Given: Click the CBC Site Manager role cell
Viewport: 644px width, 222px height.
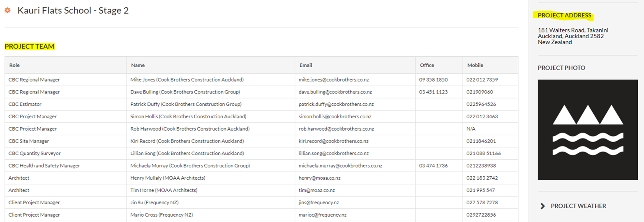Looking at the screenshot, I should (66, 141).
